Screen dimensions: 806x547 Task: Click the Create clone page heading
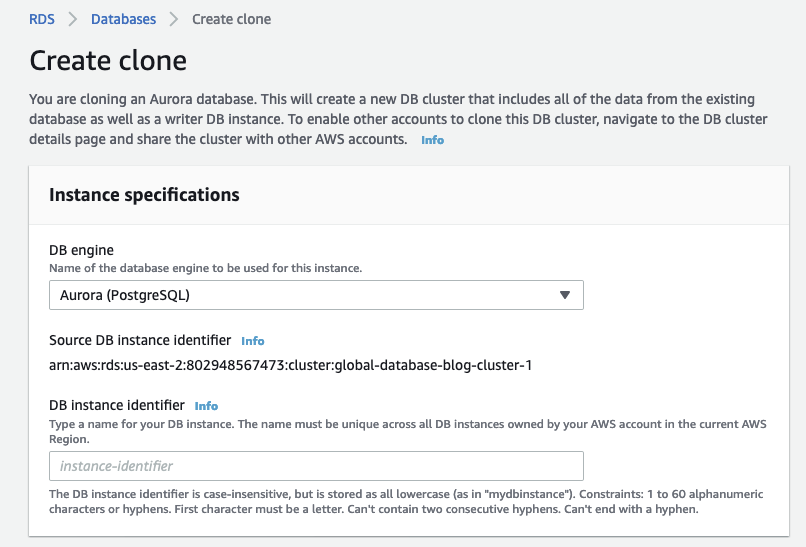[x=108, y=60]
